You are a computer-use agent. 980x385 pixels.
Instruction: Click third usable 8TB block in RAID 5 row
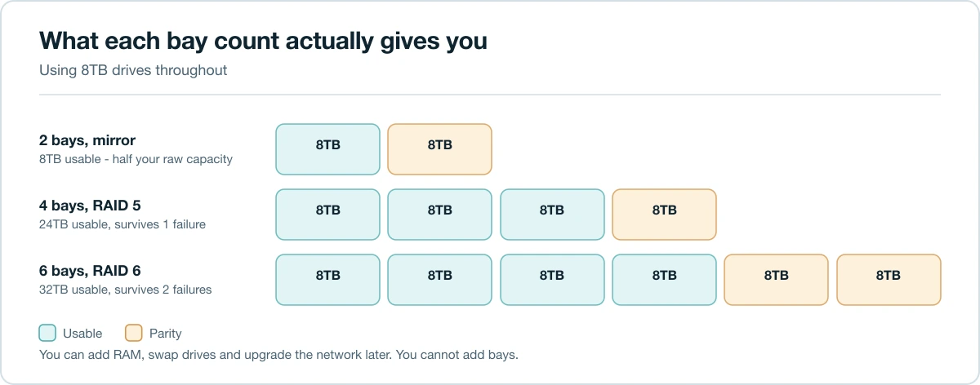(552, 215)
